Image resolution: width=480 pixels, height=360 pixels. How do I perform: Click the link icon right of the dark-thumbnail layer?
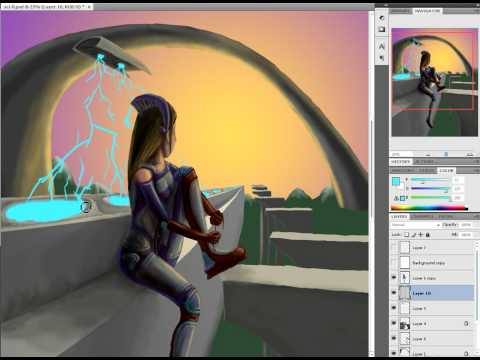[x=466, y=323]
